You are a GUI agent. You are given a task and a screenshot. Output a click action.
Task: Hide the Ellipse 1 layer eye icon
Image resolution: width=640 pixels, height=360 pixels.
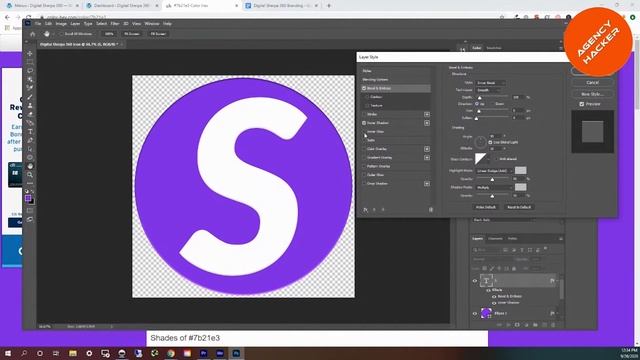pyautogui.click(x=475, y=313)
